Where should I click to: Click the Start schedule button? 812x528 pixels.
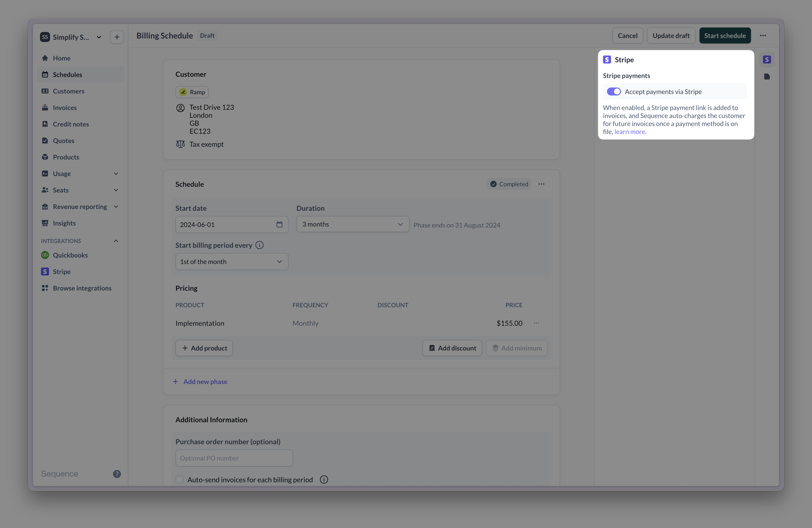[725, 35]
